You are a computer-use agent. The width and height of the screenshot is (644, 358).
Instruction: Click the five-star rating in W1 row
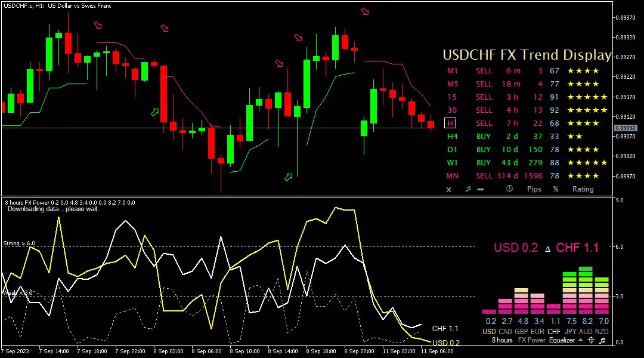(587, 163)
